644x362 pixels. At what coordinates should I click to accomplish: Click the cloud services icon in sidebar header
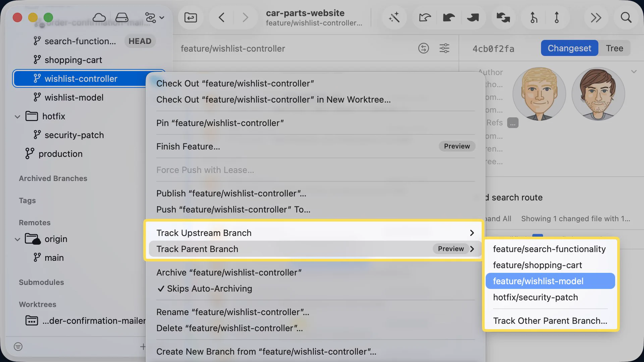pos(99,17)
